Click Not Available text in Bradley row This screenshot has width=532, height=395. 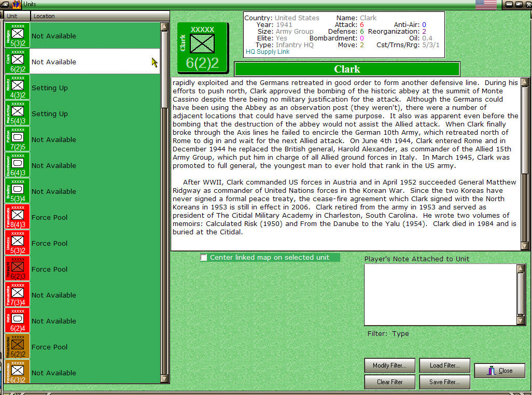click(53, 192)
